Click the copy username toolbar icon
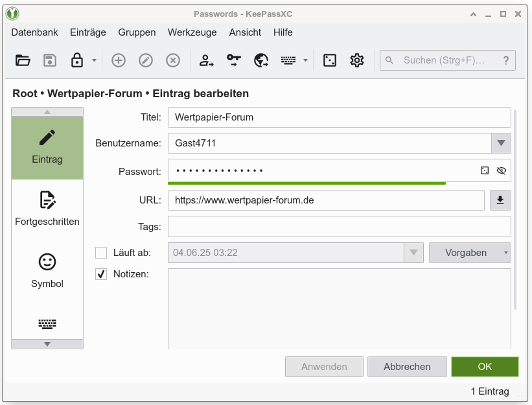 coord(207,60)
